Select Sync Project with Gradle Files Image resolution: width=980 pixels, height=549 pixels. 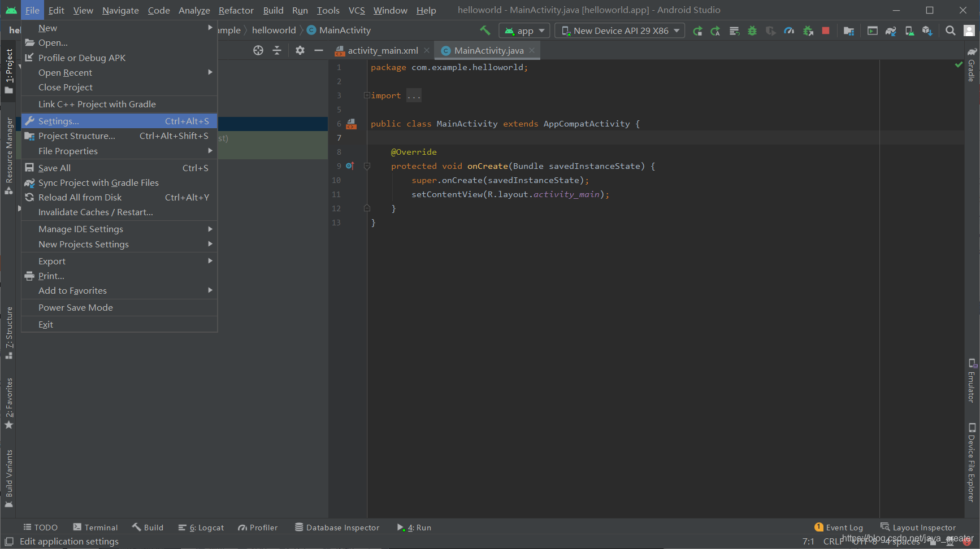pos(119,182)
